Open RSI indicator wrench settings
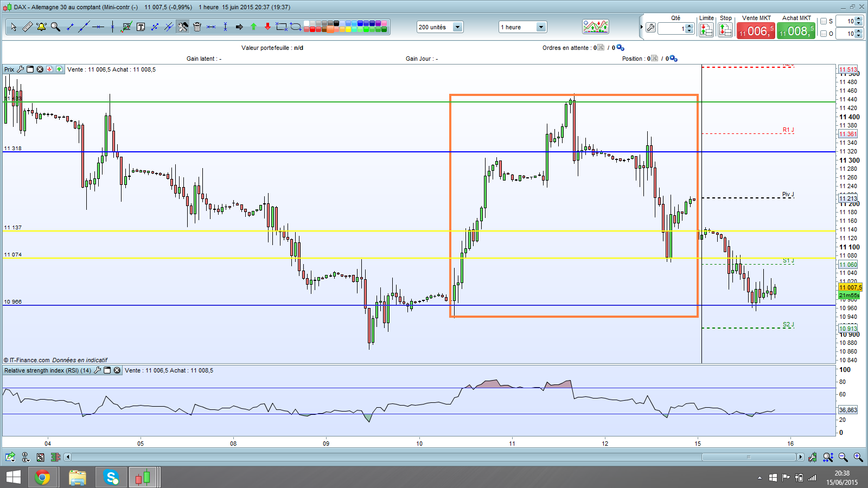Viewport: 868px width, 488px height. tap(98, 370)
